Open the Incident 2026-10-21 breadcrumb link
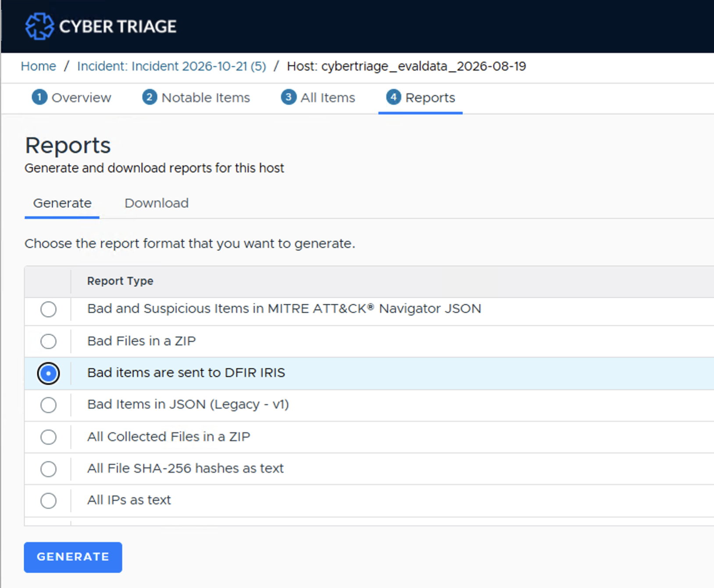Screen dimensions: 714x588 tap(171, 66)
